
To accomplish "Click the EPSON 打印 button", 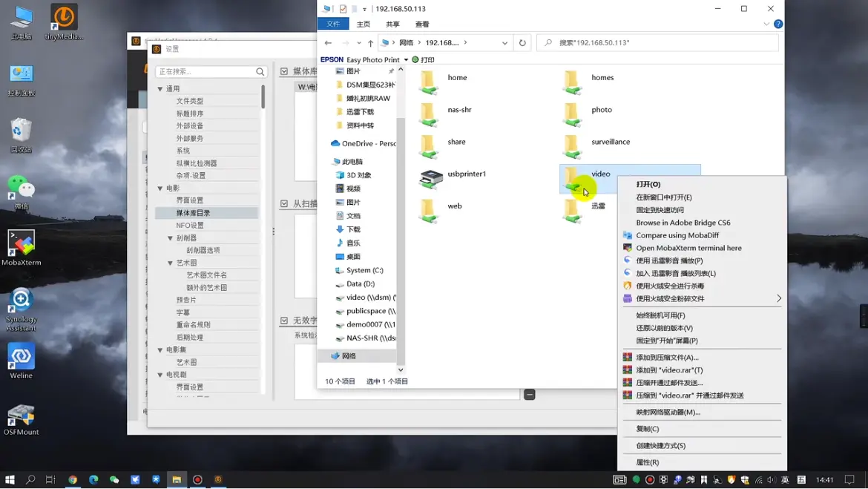I will 424,59.
